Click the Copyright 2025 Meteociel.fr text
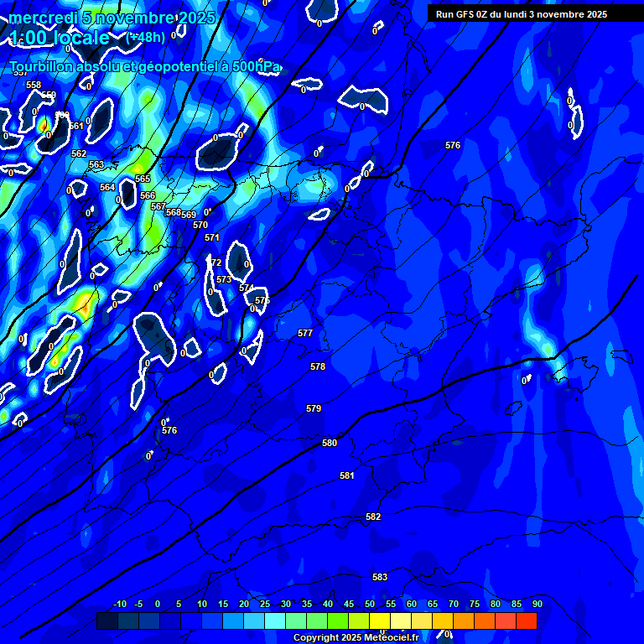The height and width of the screenshot is (644, 644). [356, 638]
